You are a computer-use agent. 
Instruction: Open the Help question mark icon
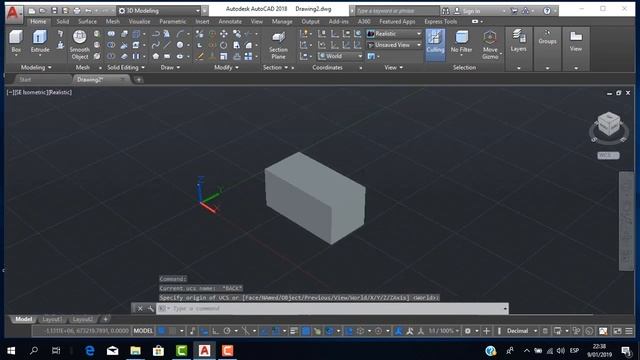point(547,11)
